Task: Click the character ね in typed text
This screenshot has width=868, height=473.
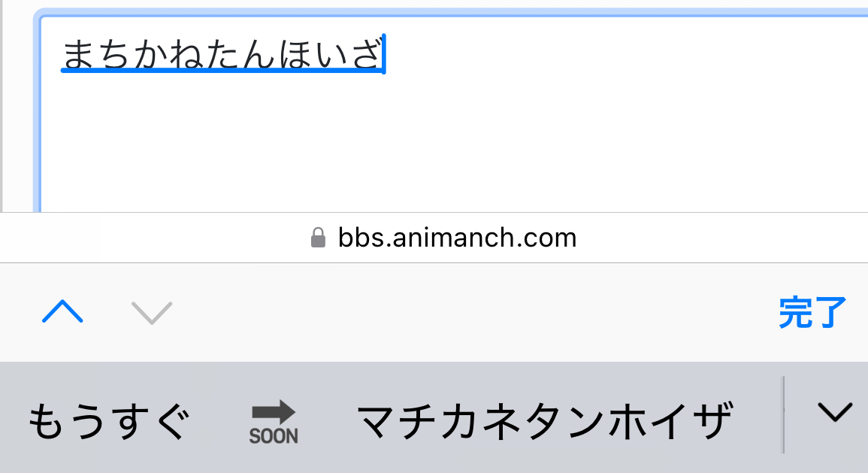Action: pos(186,55)
